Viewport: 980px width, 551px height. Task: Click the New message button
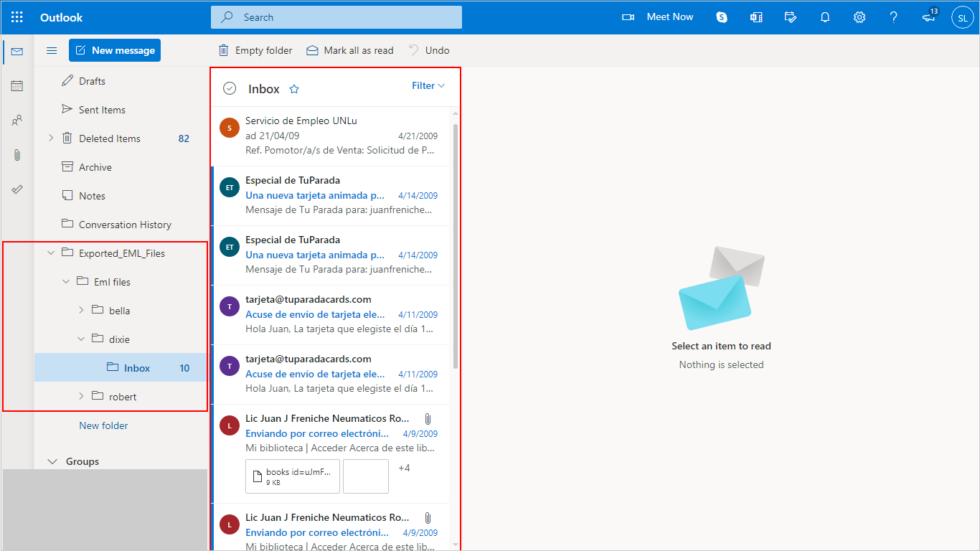(115, 50)
